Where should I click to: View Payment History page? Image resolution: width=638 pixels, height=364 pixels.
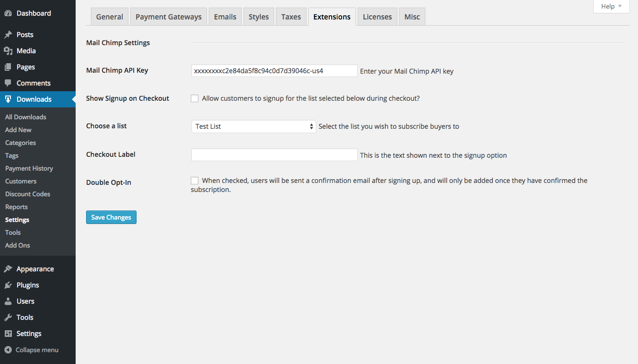click(x=29, y=168)
